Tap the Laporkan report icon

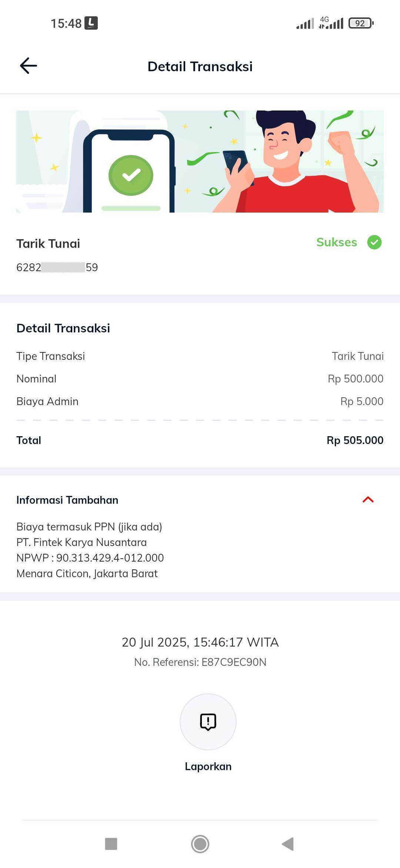click(x=208, y=722)
